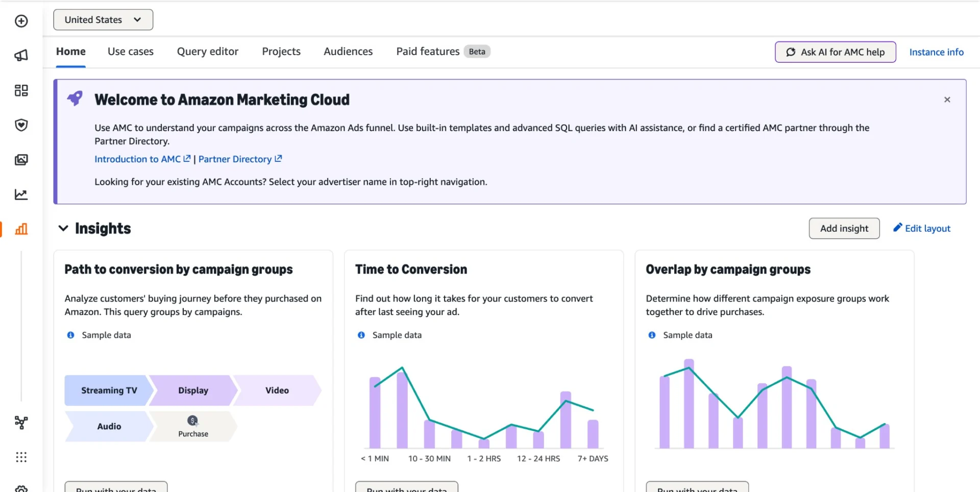Select the orange bar chart icon

coord(21,229)
